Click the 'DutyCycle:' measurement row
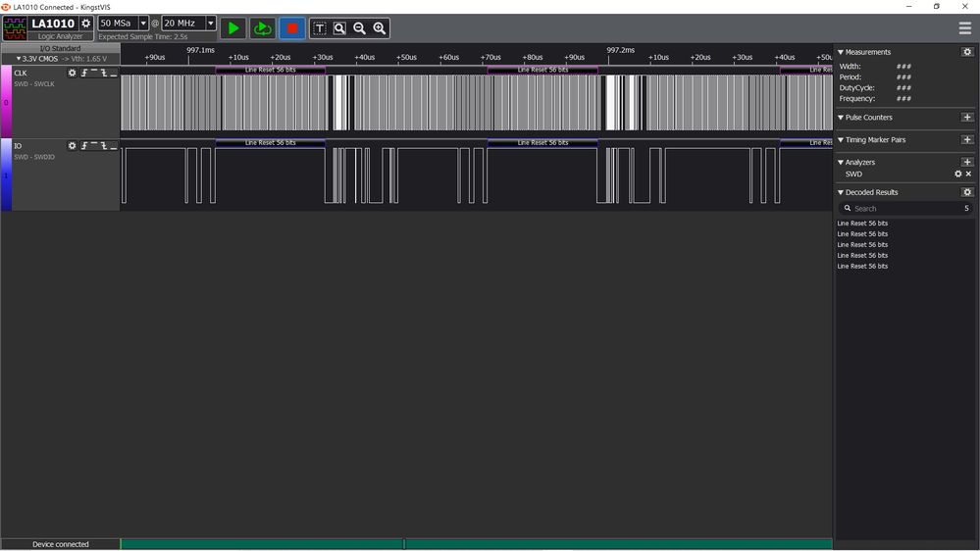Image resolution: width=980 pixels, height=551 pixels. point(875,87)
